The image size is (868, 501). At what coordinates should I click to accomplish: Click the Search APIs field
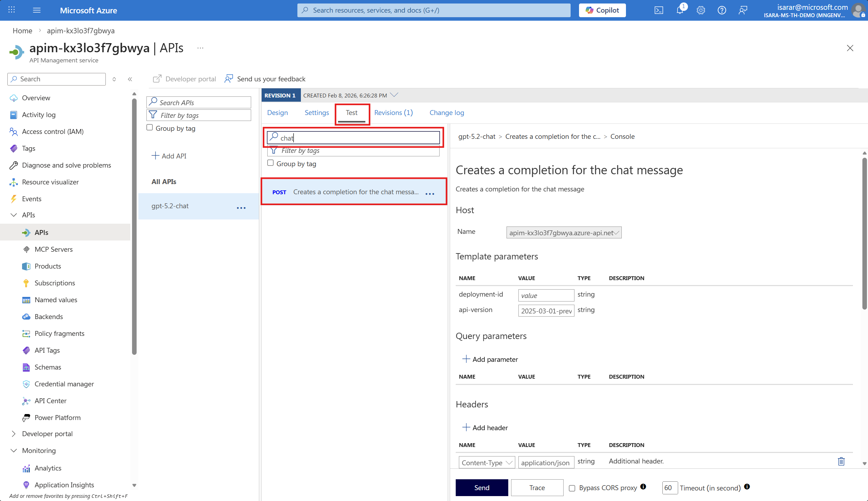point(199,102)
